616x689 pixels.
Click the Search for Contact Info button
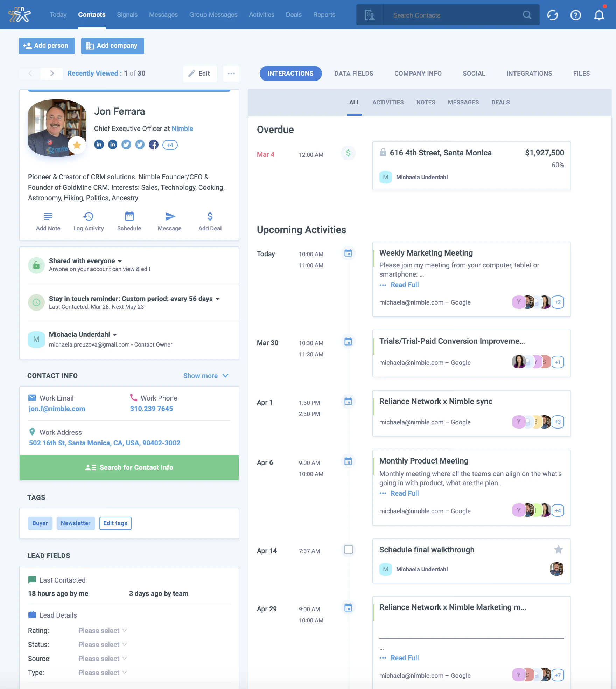[x=129, y=467]
